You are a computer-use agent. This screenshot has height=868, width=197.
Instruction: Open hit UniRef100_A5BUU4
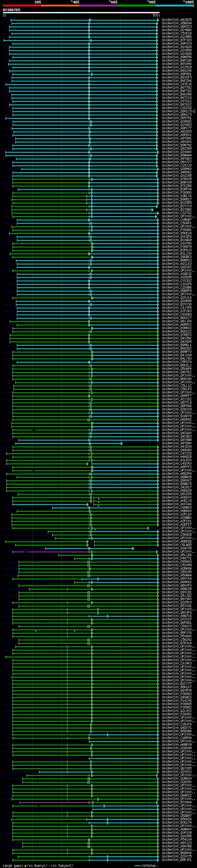tap(177, 23)
